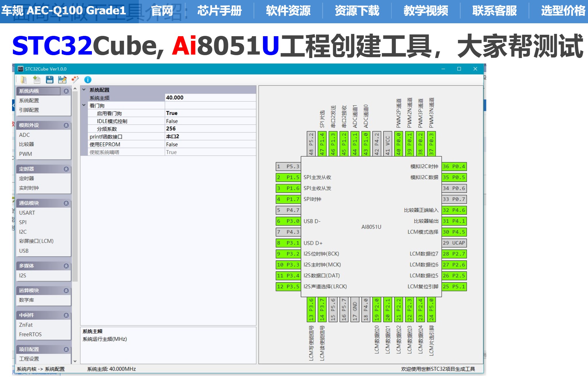
Task: Select I2S in the sidebar
Action: [x=23, y=275]
